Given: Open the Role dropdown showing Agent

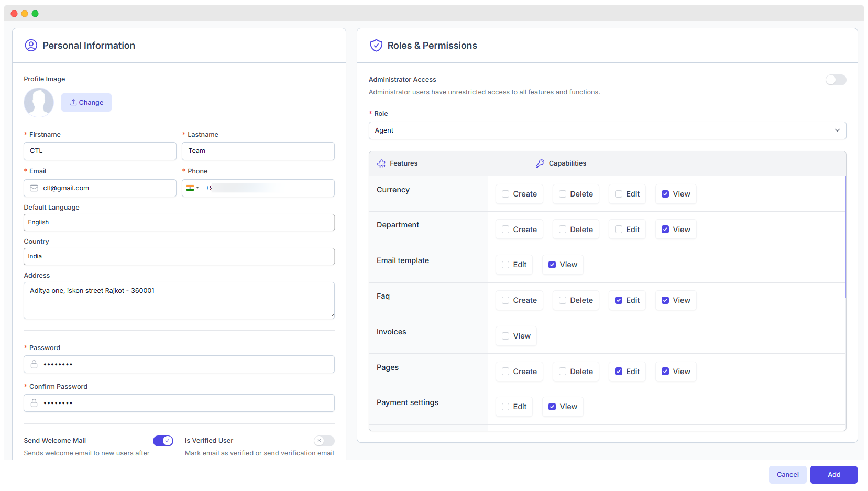Looking at the screenshot, I should 607,130.
